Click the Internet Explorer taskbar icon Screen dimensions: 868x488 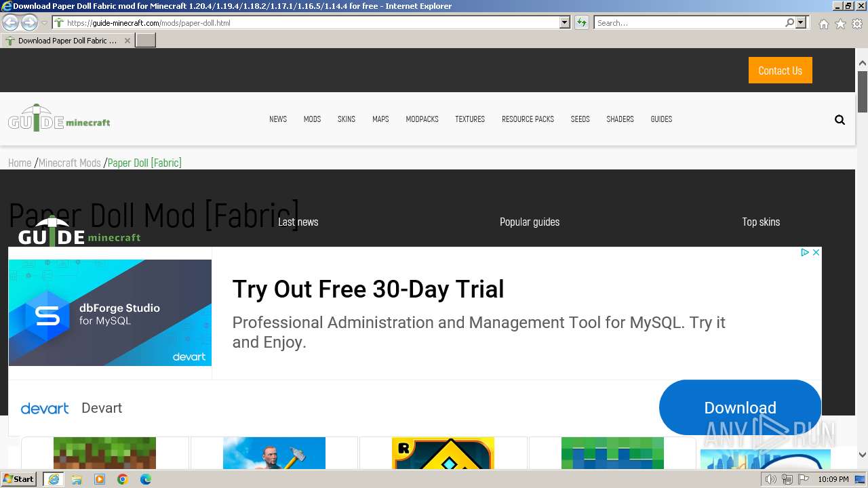[x=53, y=479]
